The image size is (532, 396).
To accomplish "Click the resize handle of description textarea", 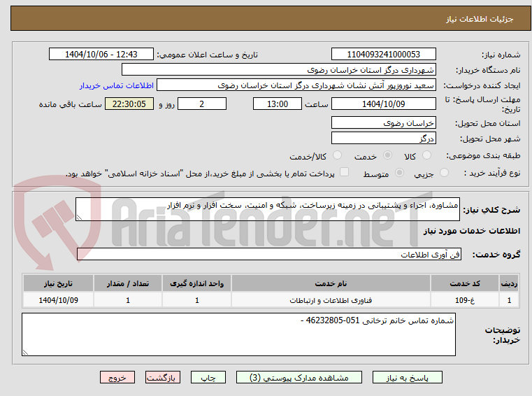I will tap(79, 218).
